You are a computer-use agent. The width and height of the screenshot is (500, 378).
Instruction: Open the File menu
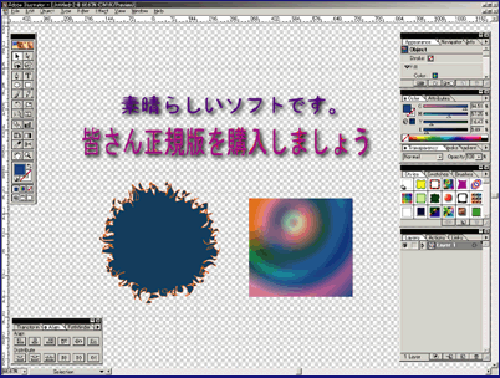[15, 11]
